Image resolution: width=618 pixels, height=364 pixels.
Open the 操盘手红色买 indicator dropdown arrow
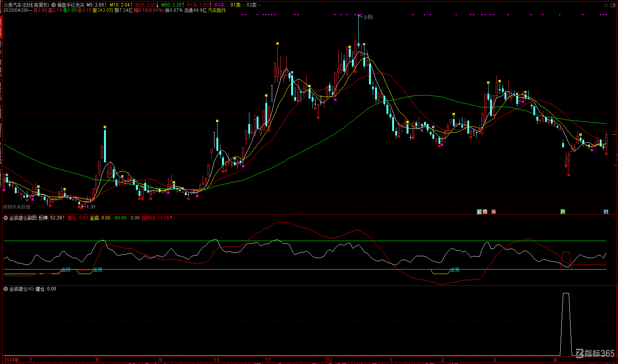pos(54,5)
